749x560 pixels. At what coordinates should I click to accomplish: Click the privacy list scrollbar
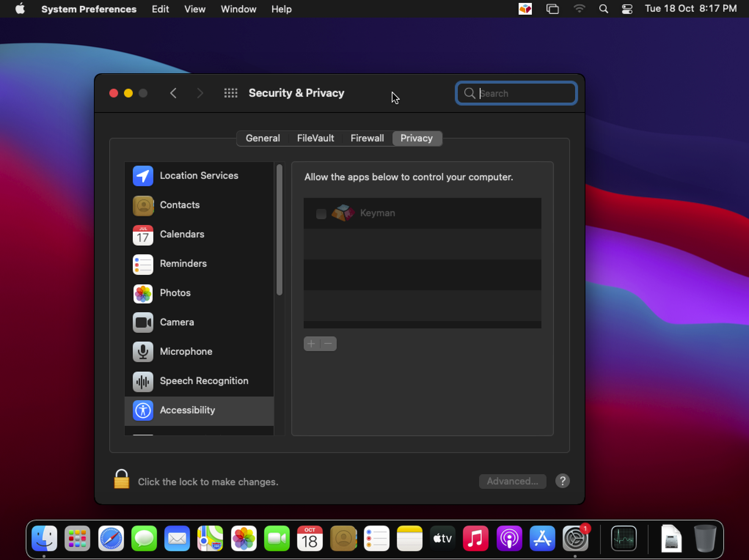279,230
